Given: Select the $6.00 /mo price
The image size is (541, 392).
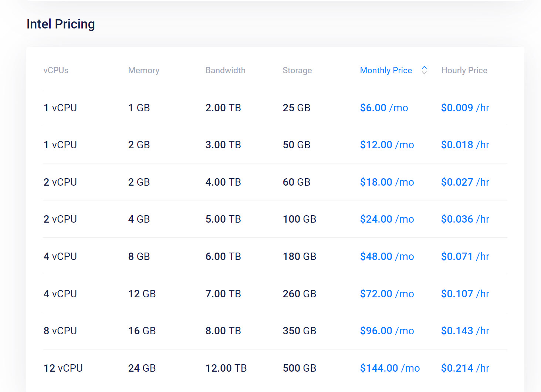Looking at the screenshot, I should 384,108.
